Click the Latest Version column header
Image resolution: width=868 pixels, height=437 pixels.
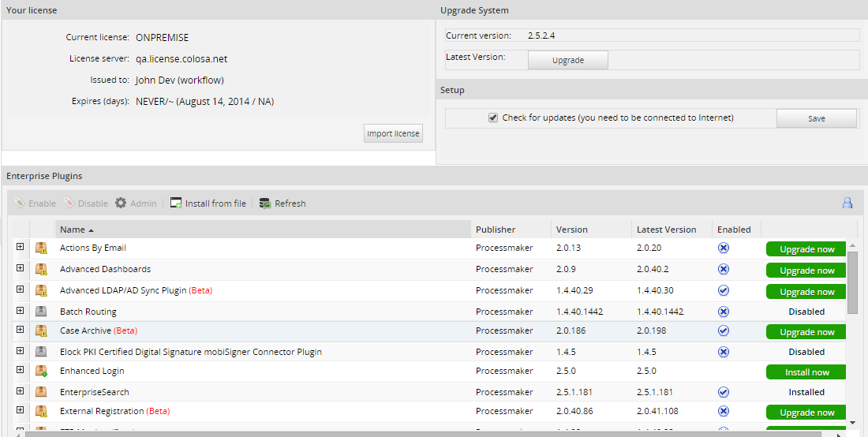(667, 230)
